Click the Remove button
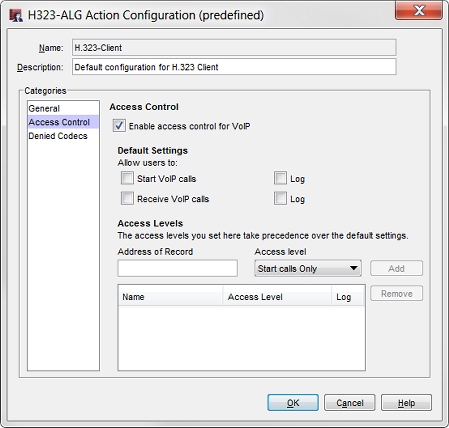449x428 pixels. point(396,294)
